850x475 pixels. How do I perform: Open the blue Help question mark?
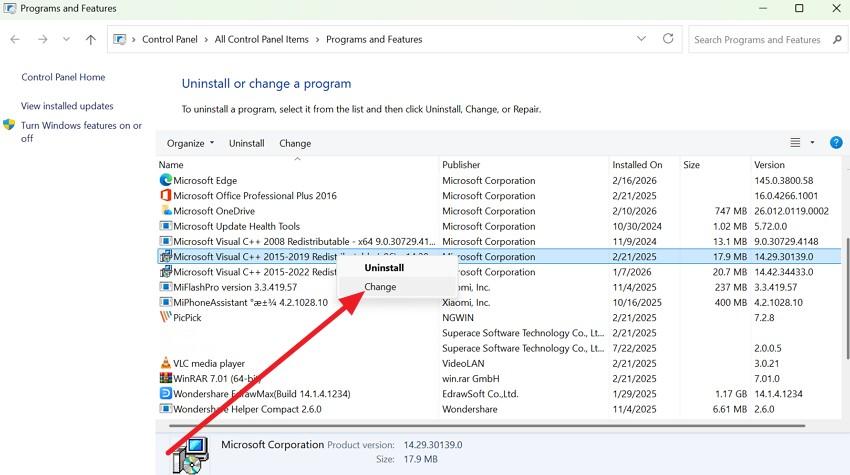click(836, 143)
